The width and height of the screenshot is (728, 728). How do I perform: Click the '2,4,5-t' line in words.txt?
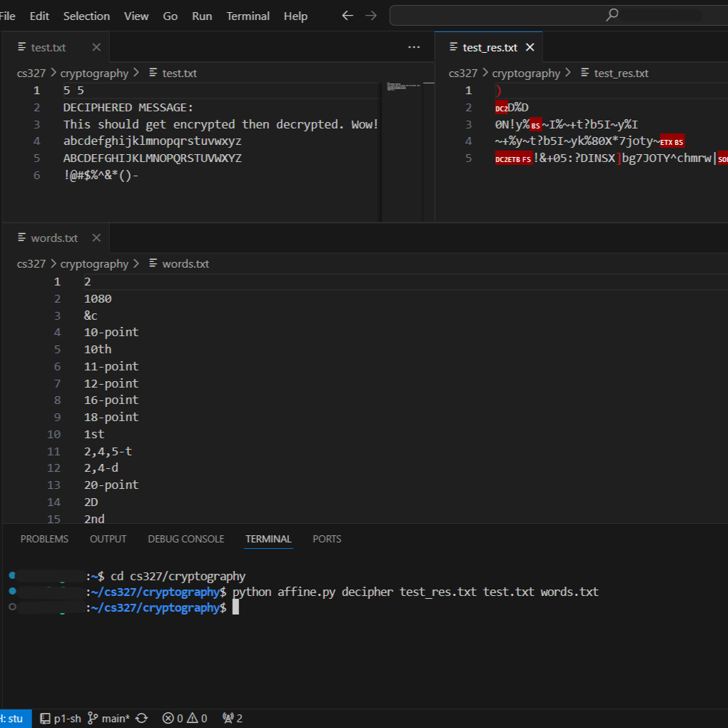click(x=108, y=451)
